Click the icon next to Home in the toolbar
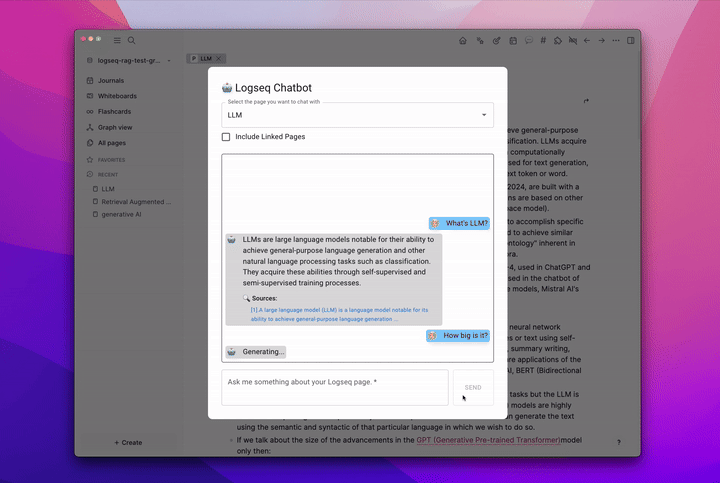This screenshot has height=483, width=720. click(480, 40)
